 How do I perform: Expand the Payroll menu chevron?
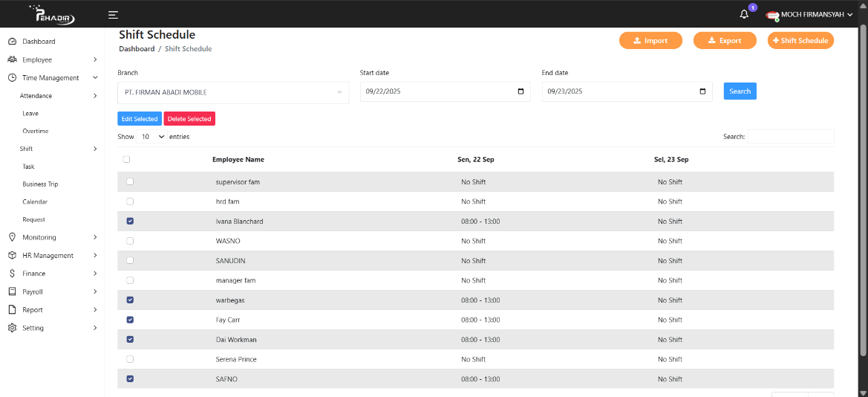pos(95,291)
